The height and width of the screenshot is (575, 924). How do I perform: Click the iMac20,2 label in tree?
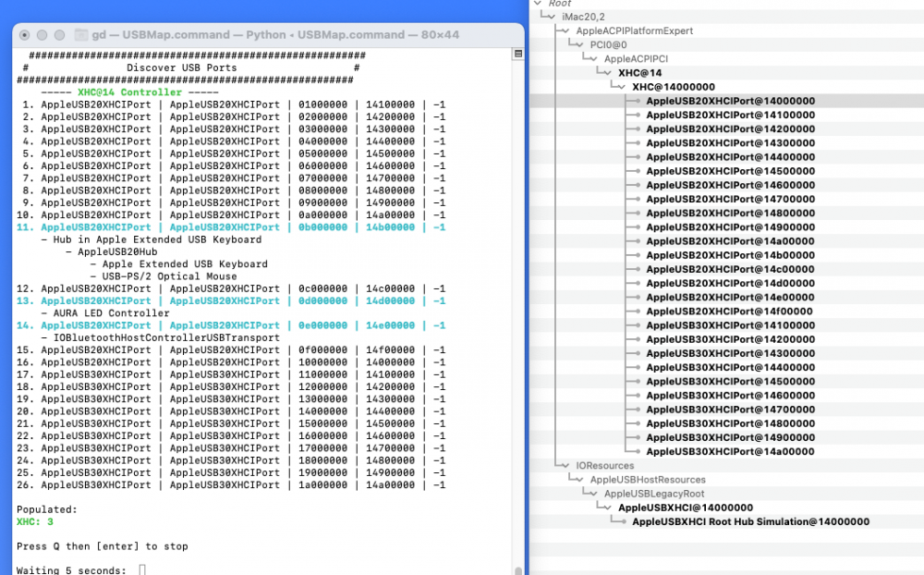pyautogui.click(x=583, y=17)
